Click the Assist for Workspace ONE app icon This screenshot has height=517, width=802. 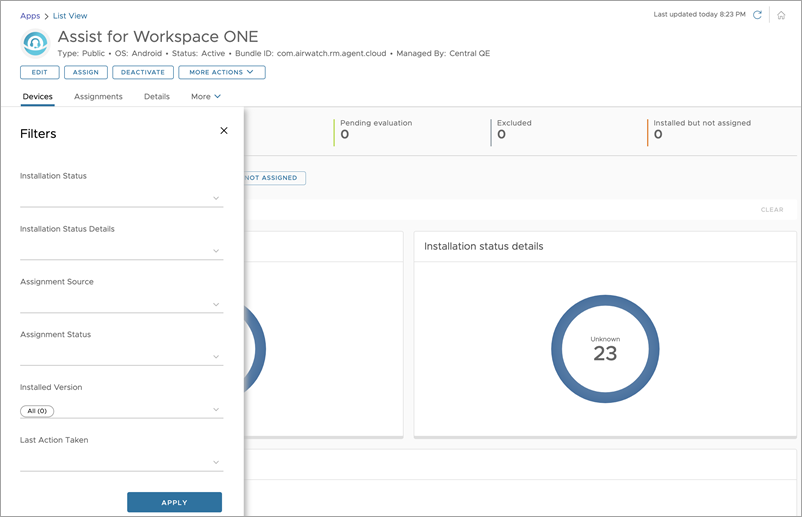(x=35, y=43)
